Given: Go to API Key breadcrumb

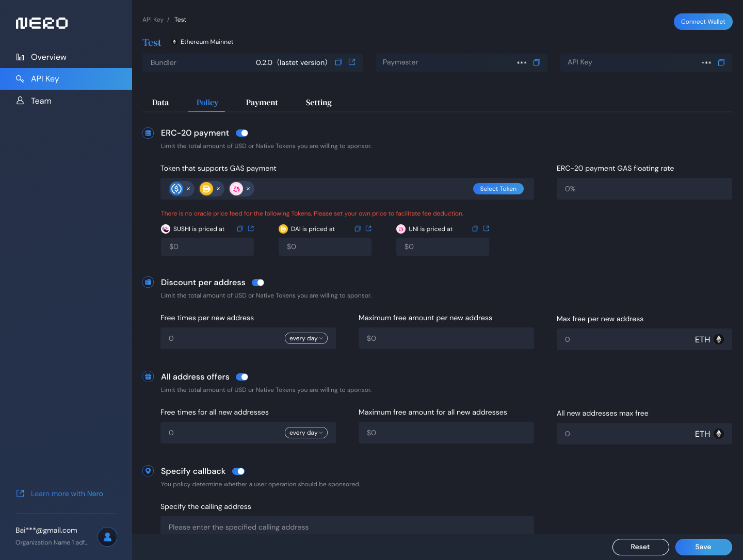Looking at the screenshot, I should [x=153, y=20].
